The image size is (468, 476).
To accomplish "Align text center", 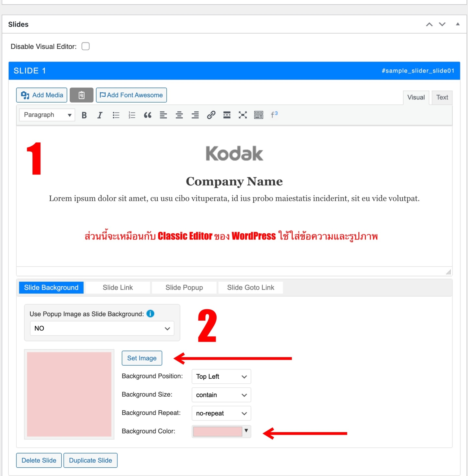I will click(x=179, y=115).
